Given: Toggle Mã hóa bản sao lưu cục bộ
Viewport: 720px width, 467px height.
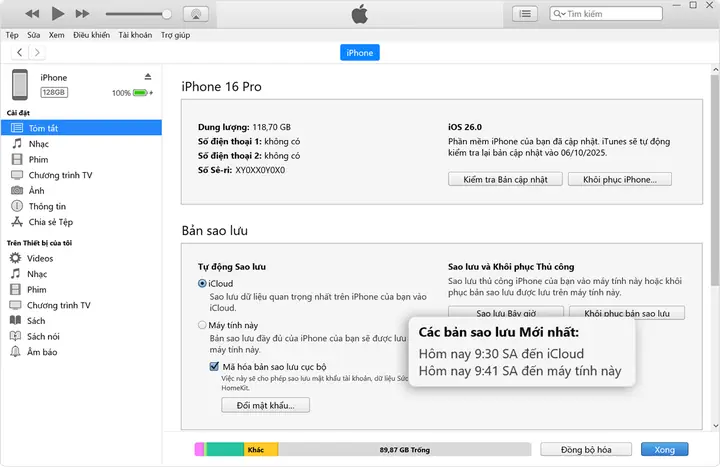Looking at the screenshot, I should pyautogui.click(x=214, y=366).
